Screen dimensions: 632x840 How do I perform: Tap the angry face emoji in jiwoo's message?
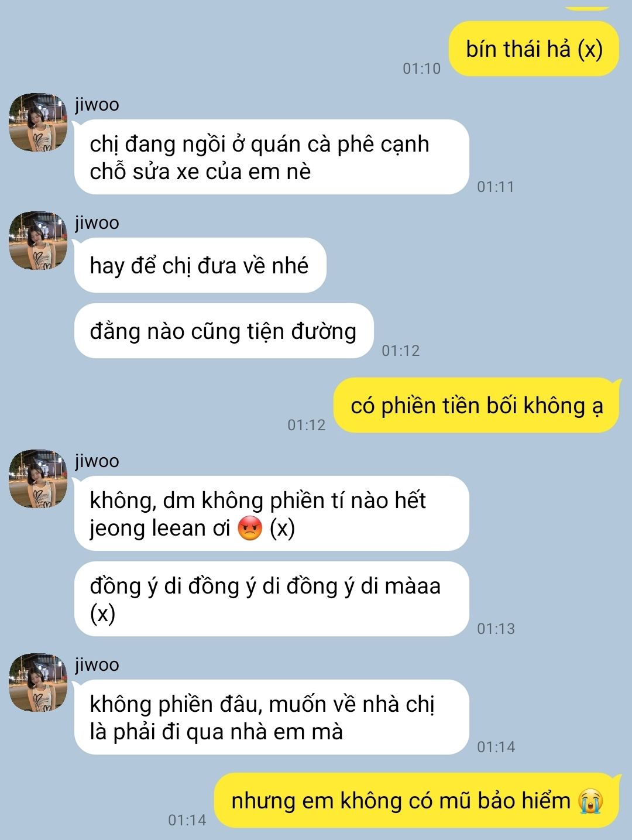click(250, 529)
